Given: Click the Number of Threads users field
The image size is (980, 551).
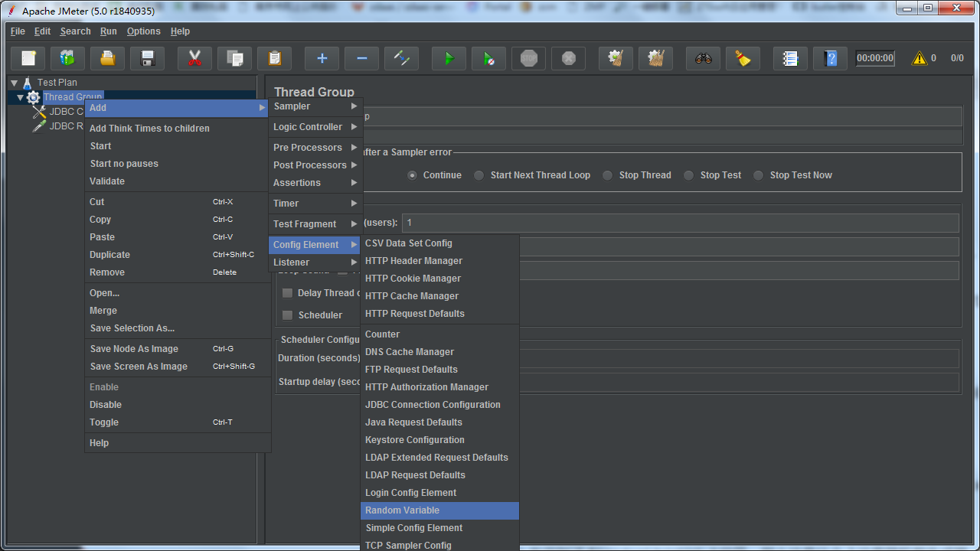Looking at the screenshot, I should tap(681, 223).
